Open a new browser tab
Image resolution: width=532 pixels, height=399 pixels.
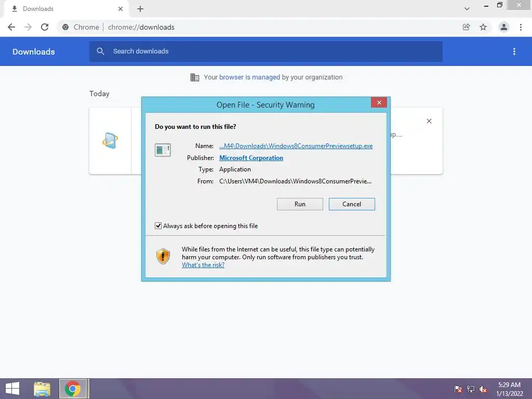pyautogui.click(x=140, y=9)
